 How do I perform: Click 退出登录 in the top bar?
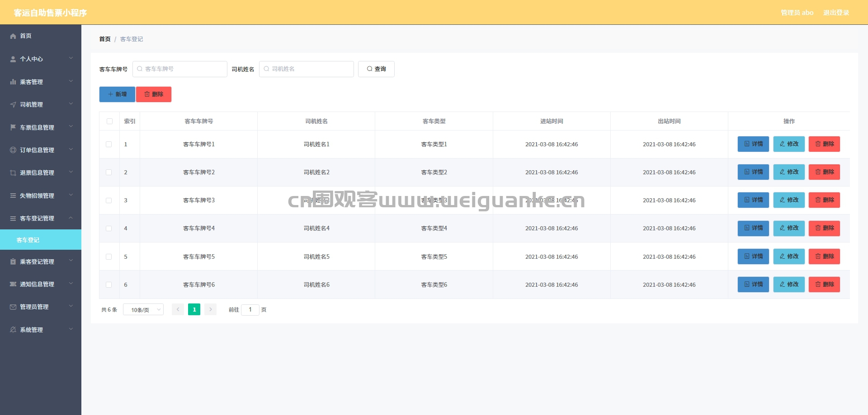(x=836, y=13)
